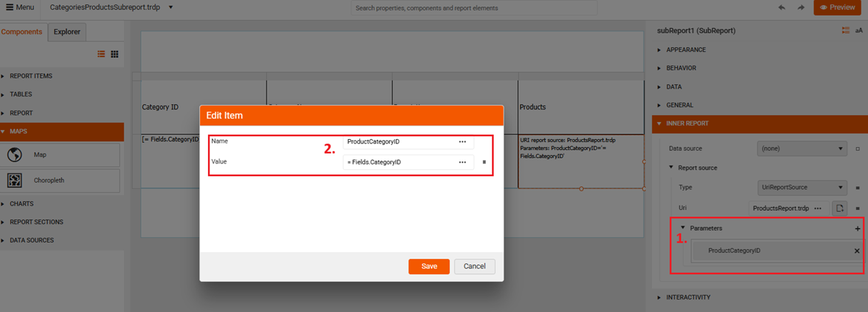Image resolution: width=868 pixels, height=312 pixels.
Task: Save the edited parameter item
Action: [429, 266]
